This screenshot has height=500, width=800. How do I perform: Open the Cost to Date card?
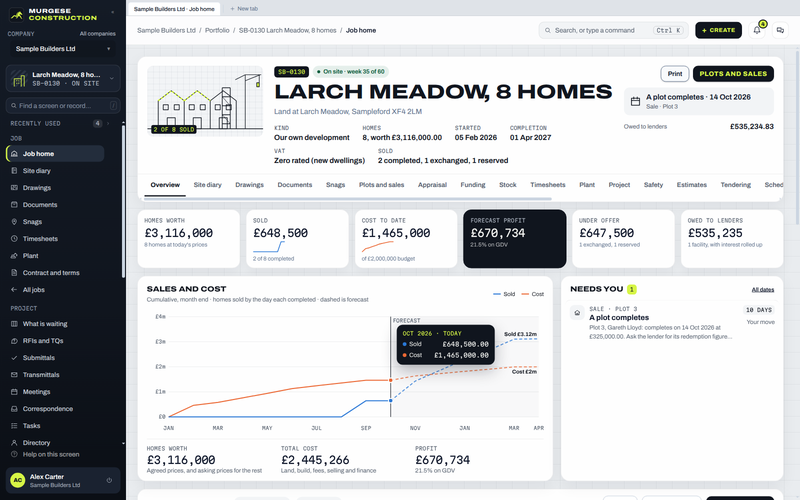tap(406, 239)
